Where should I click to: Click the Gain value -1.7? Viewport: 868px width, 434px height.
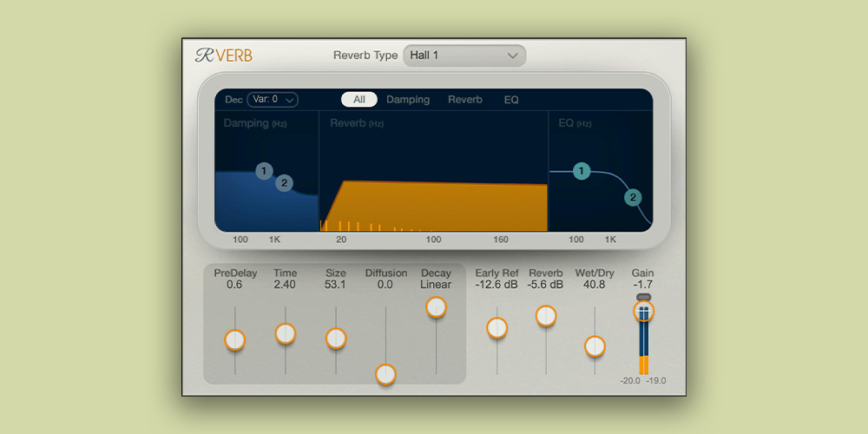coord(643,285)
